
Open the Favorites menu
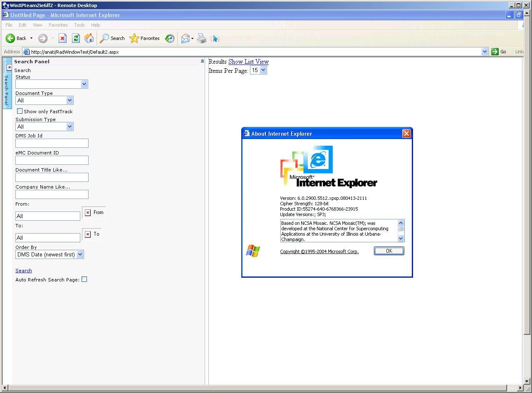[58, 25]
